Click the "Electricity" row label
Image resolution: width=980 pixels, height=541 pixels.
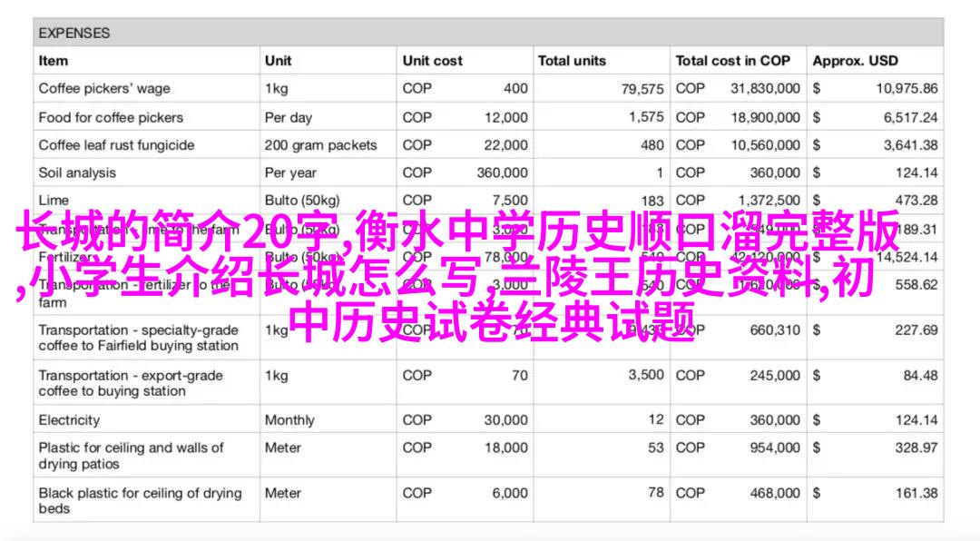69,420
